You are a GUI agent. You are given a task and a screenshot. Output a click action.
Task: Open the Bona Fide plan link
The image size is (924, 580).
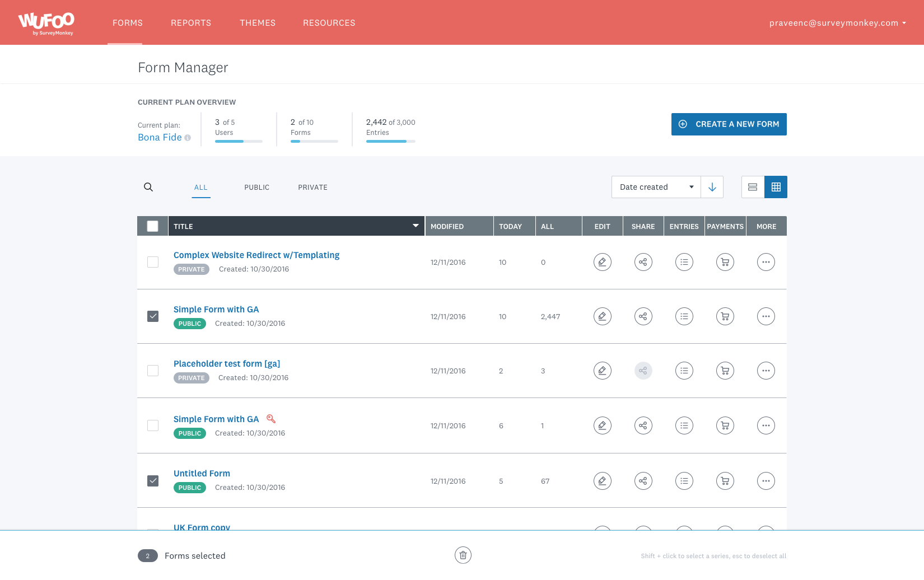click(x=160, y=137)
